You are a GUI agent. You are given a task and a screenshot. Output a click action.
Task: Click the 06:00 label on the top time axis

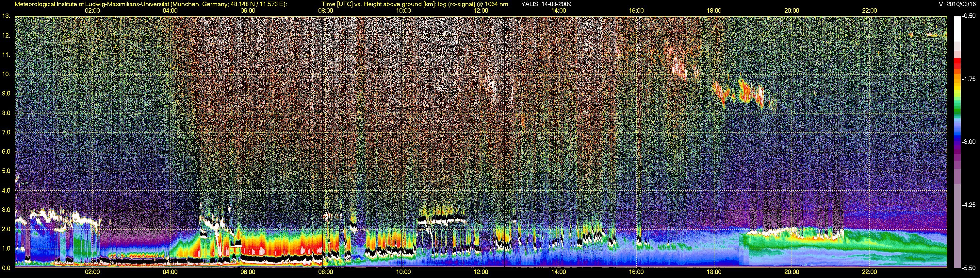coord(248,11)
